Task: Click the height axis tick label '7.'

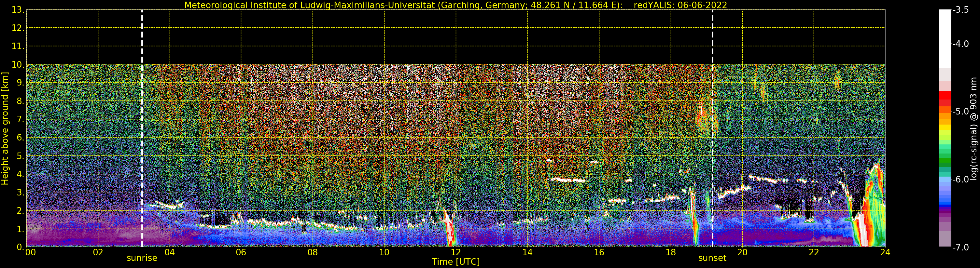Action: click(21, 119)
